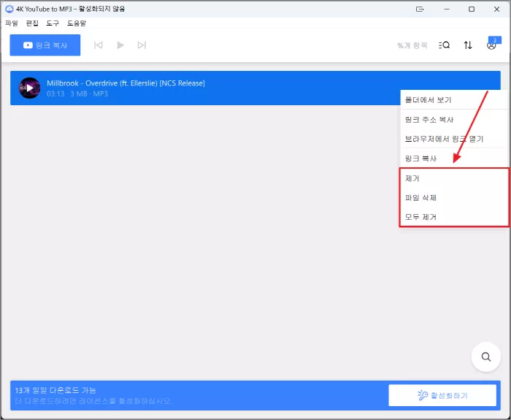
Task: Maximize the application window
Action: [472, 9]
